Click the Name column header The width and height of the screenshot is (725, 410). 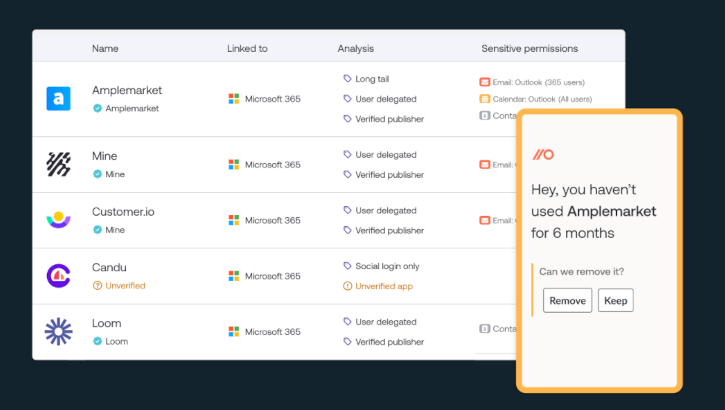click(105, 49)
